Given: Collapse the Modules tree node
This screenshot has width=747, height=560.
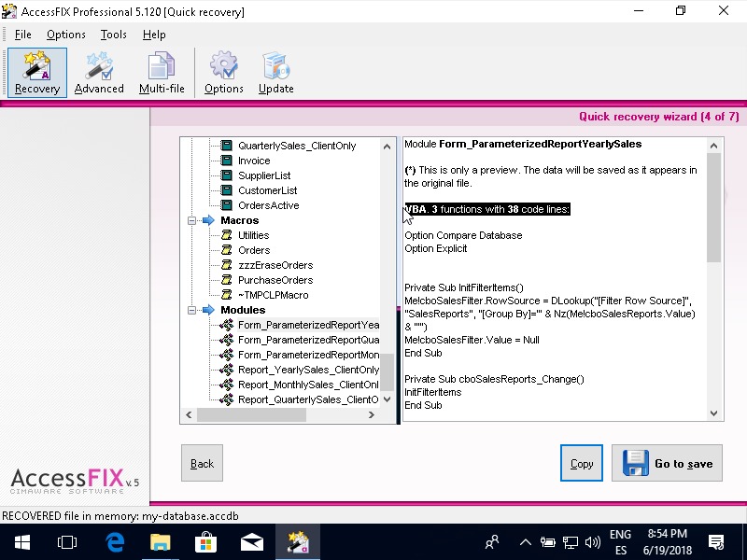Looking at the screenshot, I should tap(192, 310).
